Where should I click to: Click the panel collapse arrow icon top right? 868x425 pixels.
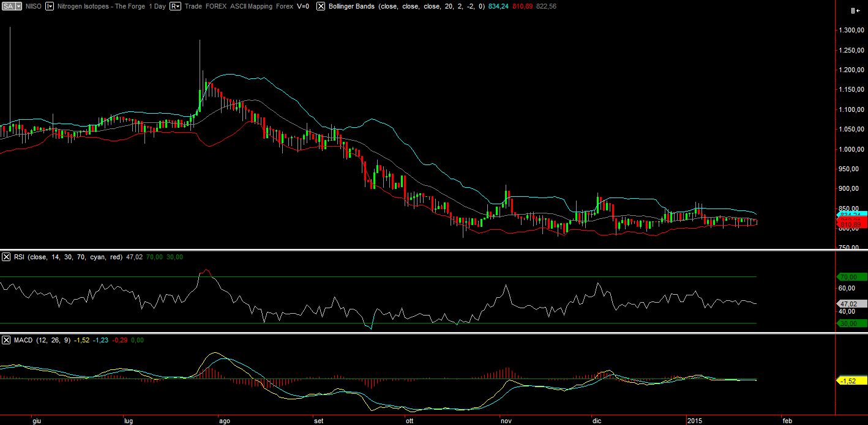pyautogui.click(x=856, y=10)
